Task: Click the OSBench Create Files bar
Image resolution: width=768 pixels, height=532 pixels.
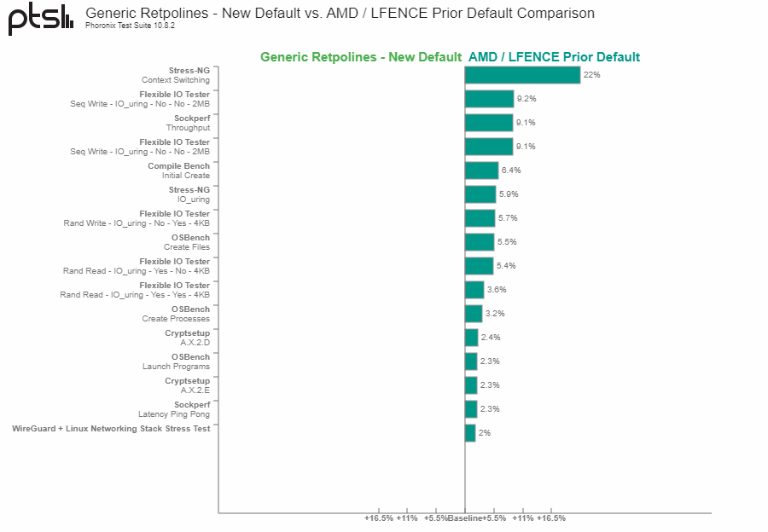Action: click(480, 242)
